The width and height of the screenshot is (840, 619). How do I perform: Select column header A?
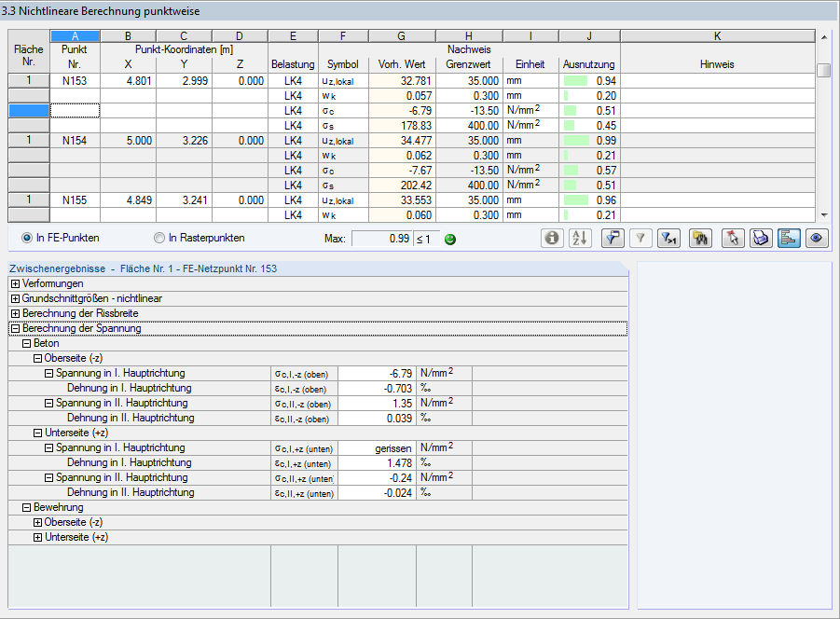75,35
